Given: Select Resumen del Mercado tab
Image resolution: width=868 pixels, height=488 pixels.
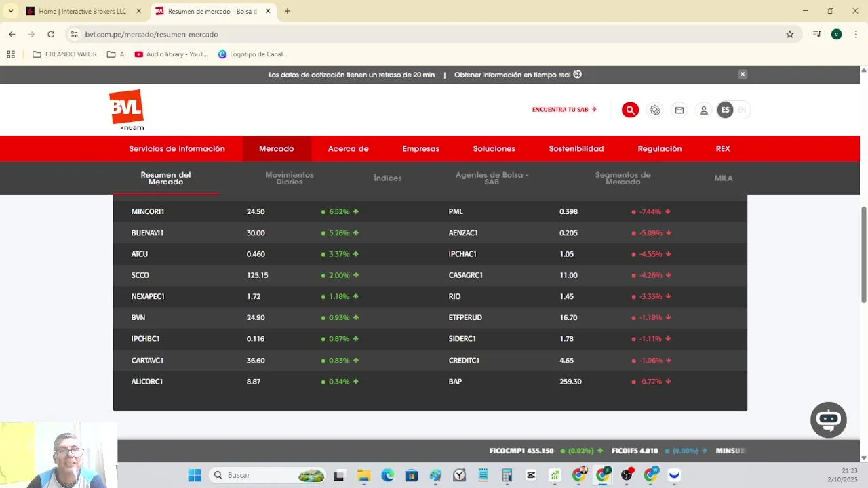Looking at the screenshot, I should (165, 178).
